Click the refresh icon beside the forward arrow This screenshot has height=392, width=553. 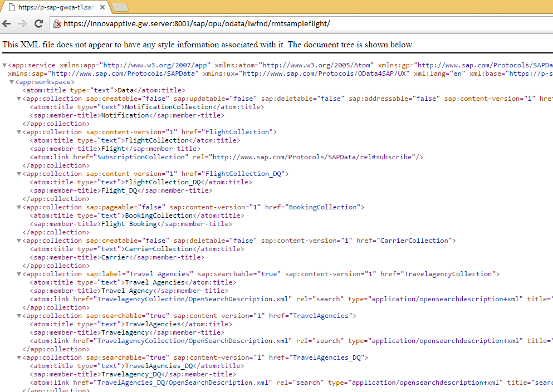click(38, 23)
